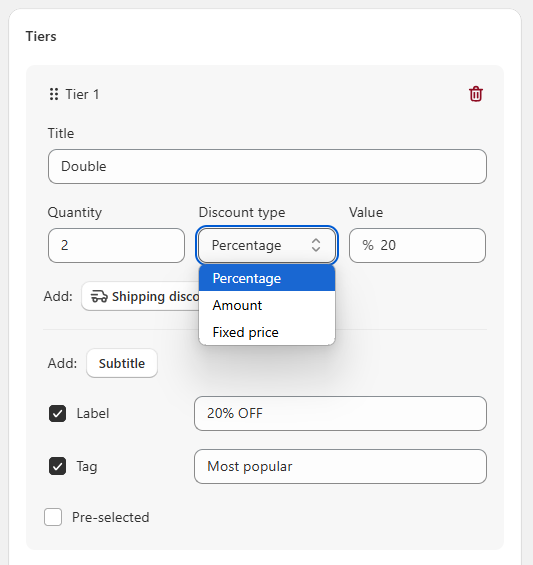Grab the Tier 1 drag handle dots
The image size is (533, 565).
coord(54,94)
